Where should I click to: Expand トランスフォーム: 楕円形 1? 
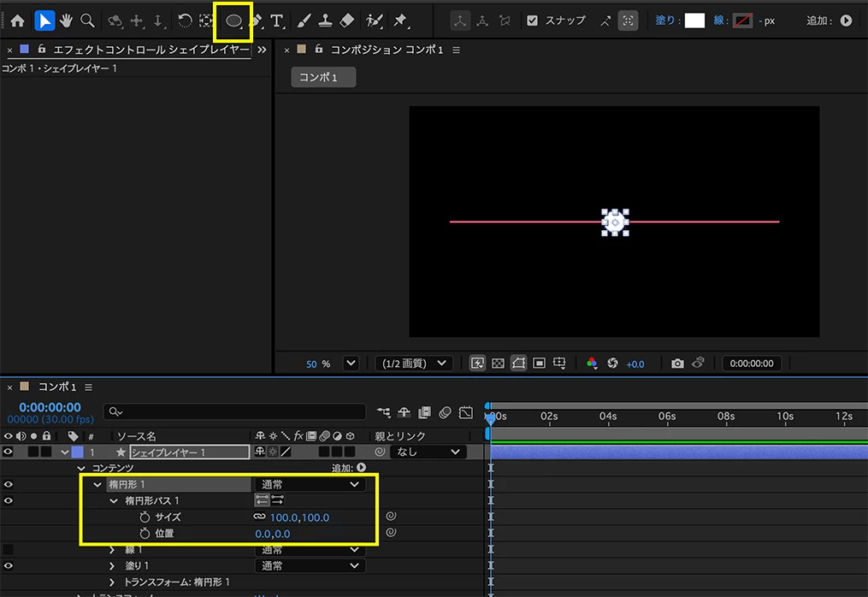point(112,582)
